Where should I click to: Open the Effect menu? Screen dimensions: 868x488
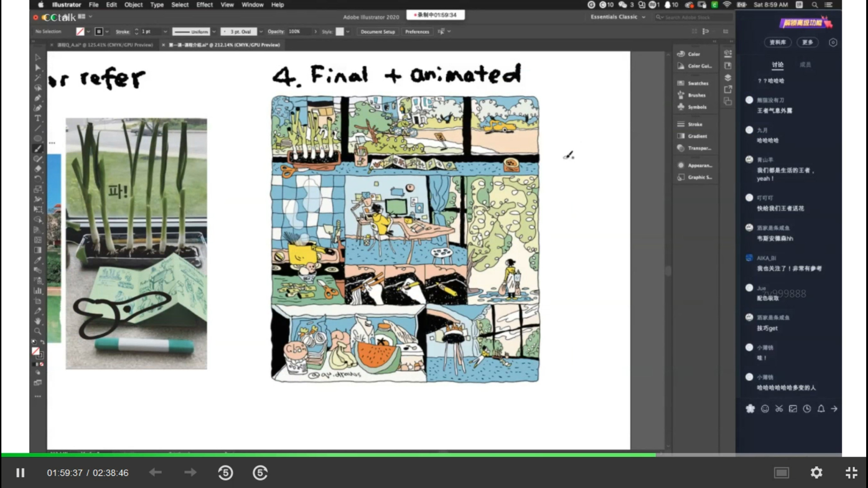[x=204, y=5]
